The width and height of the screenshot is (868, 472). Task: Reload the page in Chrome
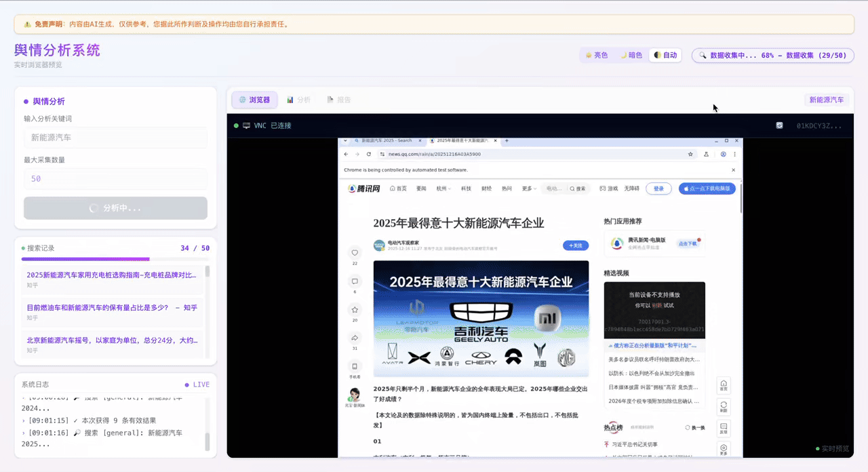[369, 154]
